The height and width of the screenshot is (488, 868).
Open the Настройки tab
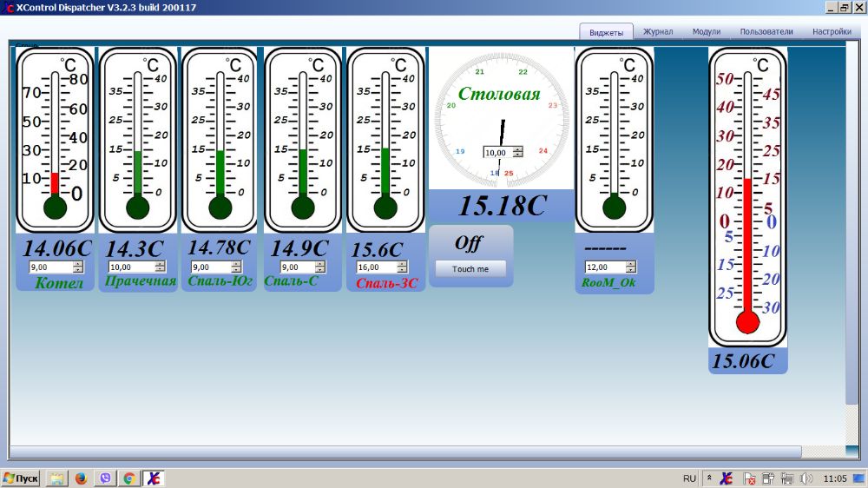832,31
